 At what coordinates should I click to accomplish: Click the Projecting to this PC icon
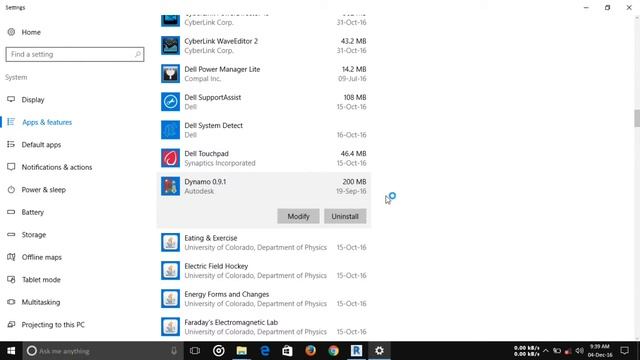pyautogui.click(x=11, y=324)
